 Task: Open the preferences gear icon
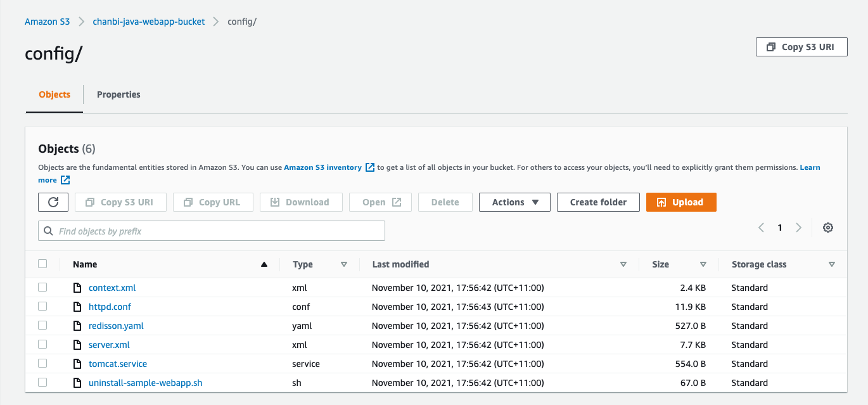[x=828, y=227]
